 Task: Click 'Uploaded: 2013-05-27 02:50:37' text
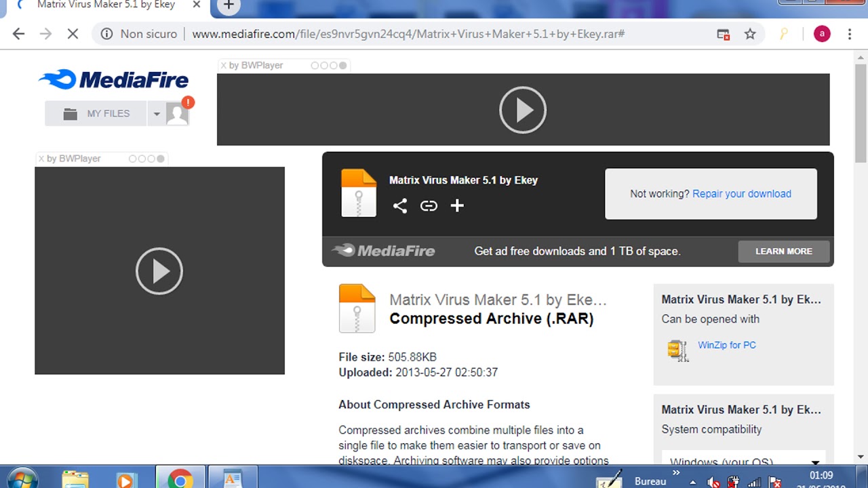coord(418,372)
